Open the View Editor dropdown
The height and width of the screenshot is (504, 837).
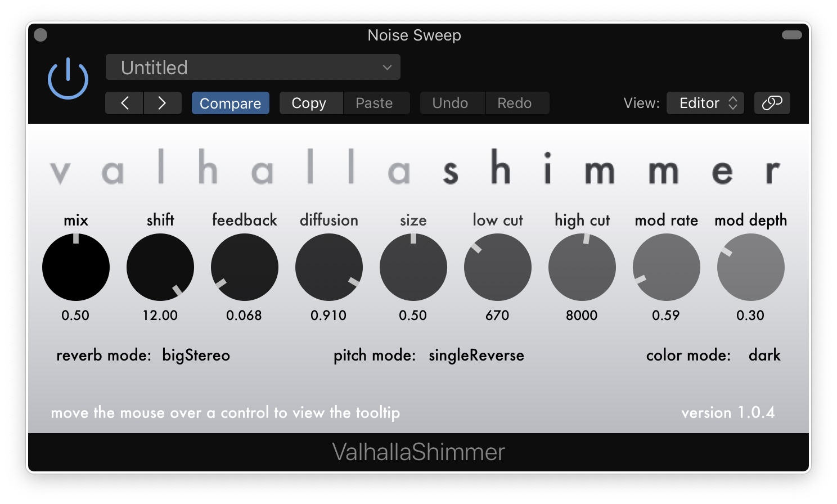(705, 103)
